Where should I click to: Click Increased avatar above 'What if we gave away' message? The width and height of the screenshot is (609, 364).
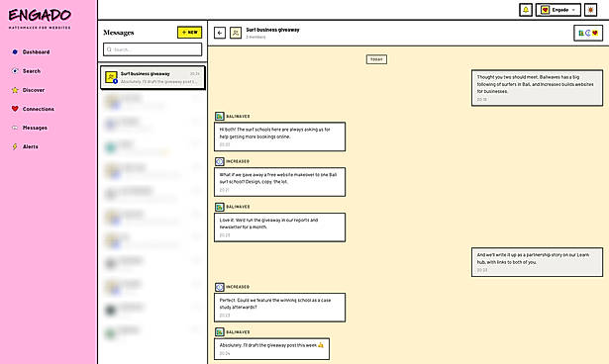pyautogui.click(x=220, y=161)
